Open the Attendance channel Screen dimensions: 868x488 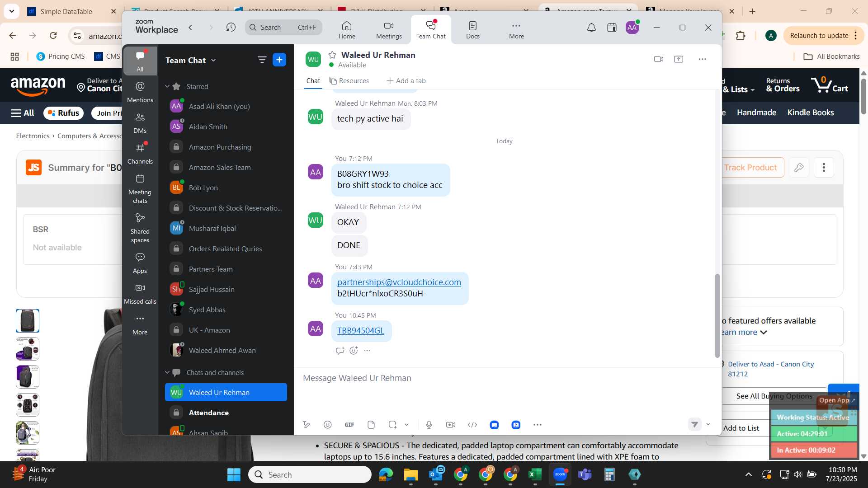click(x=226, y=413)
